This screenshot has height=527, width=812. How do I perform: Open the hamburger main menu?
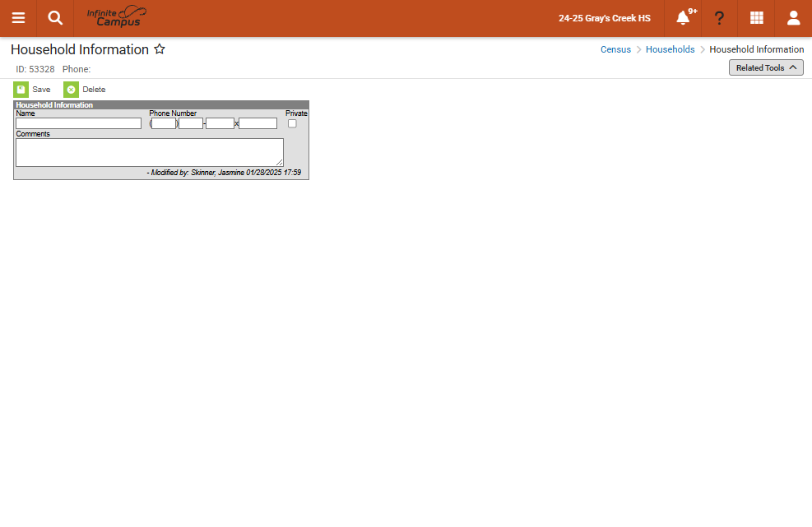point(18,18)
